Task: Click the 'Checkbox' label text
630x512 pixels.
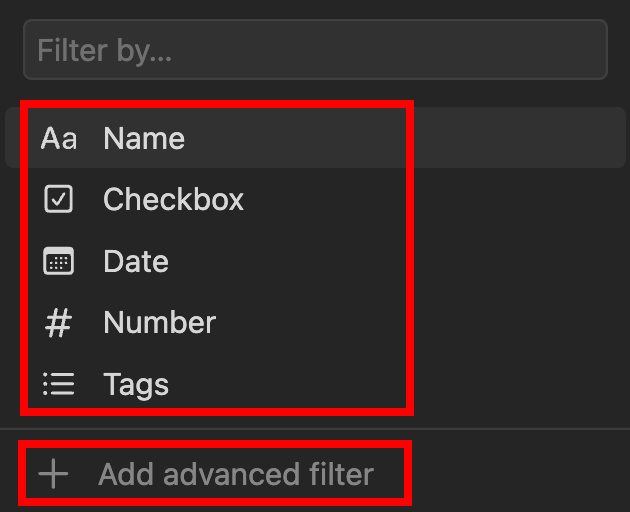Action: click(x=173, y=200)
